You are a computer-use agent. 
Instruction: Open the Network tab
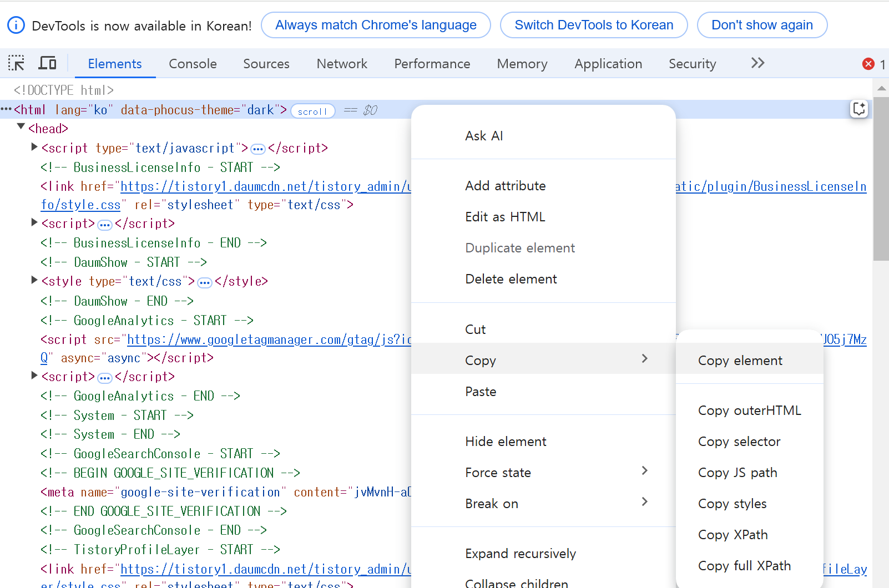(x=342, y=64)
